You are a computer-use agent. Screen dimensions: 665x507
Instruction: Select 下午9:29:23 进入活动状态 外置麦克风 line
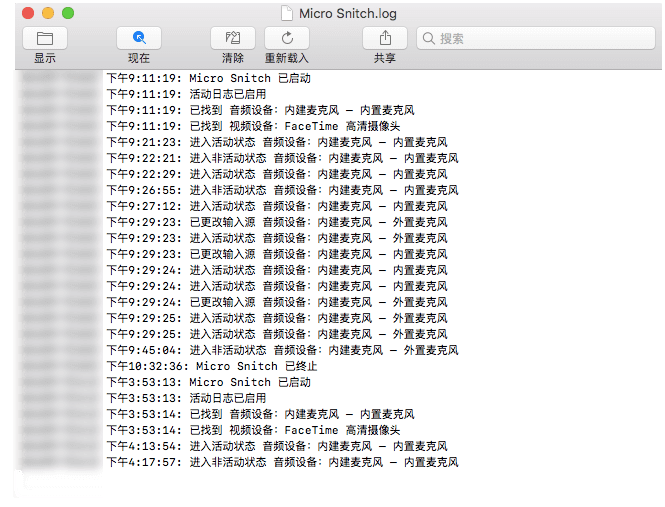click(277, 238)
